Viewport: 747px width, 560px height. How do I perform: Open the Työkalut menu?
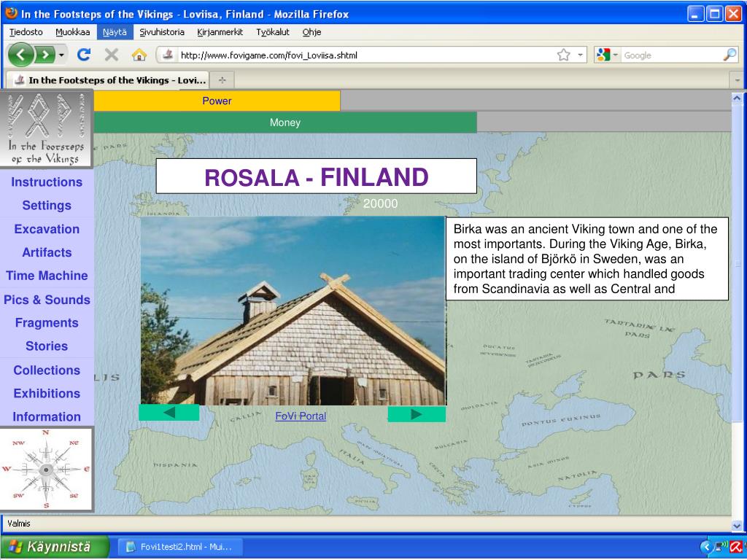point(272,32)
